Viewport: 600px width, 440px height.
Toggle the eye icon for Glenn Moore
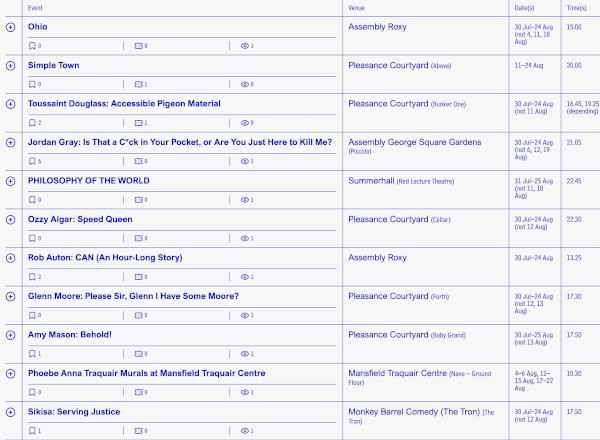tap(245, 315)
